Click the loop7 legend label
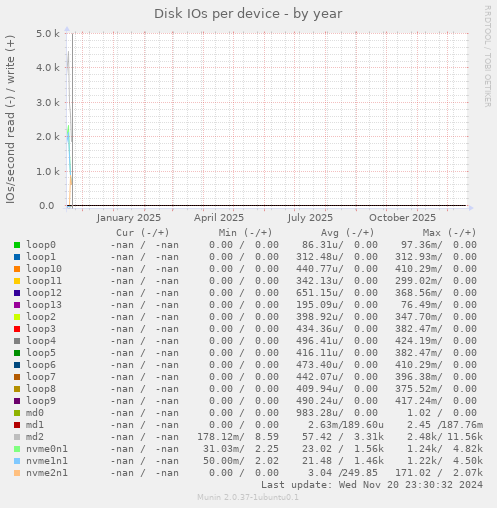The width and height of the screenshot is (497, 508). tap(41, 377)
